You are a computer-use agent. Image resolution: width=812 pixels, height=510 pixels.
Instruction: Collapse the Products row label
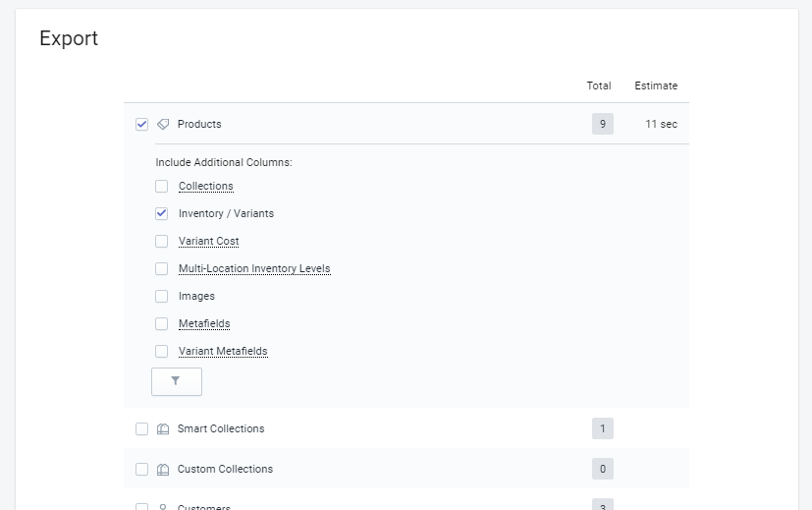tap(199, 125)
